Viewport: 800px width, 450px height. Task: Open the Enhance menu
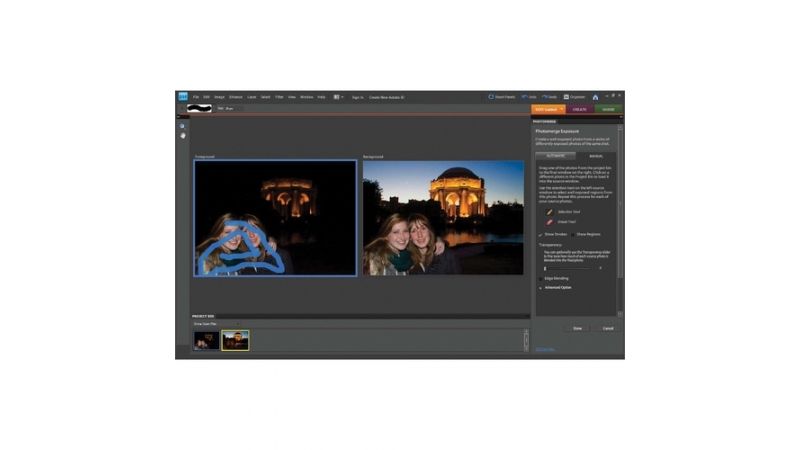click(x=235, y=97)
